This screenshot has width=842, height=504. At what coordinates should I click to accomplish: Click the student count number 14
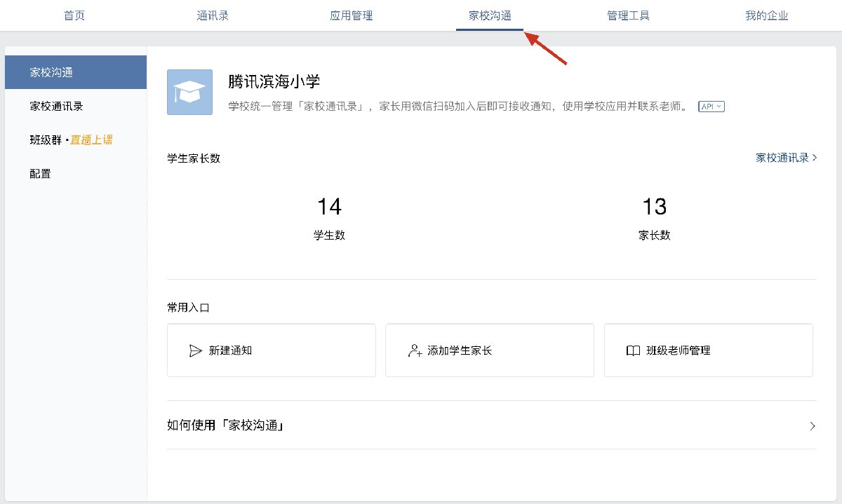[x=329, y=207]
